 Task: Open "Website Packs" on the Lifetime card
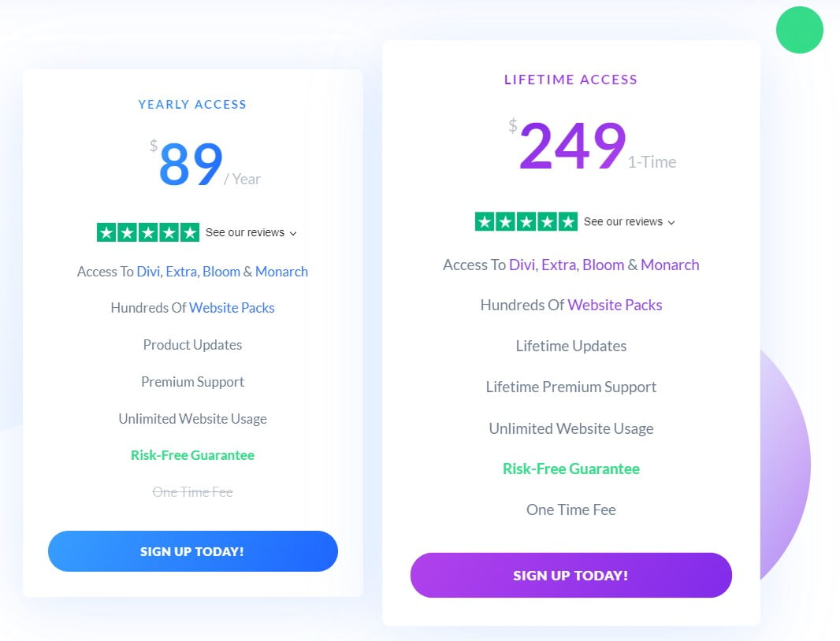click(x=615, y=305)
